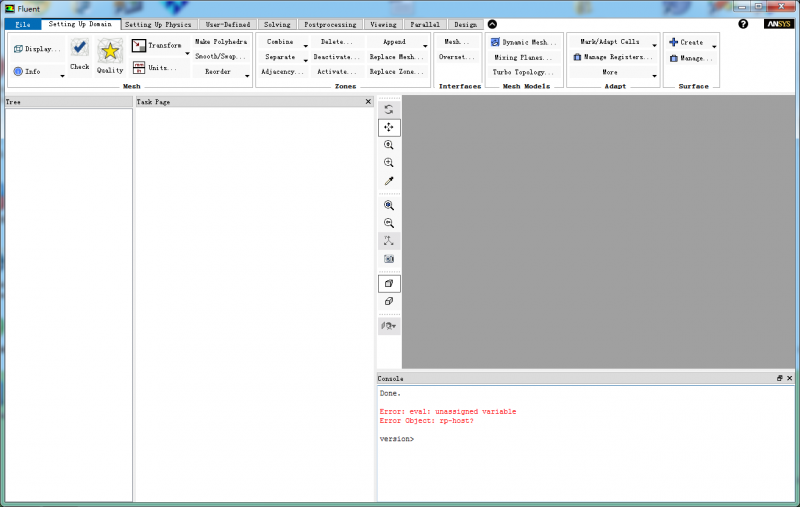Open the view options dropdown in graphics toolbar
The image size is (800, 507).
[x=389, y=326]
